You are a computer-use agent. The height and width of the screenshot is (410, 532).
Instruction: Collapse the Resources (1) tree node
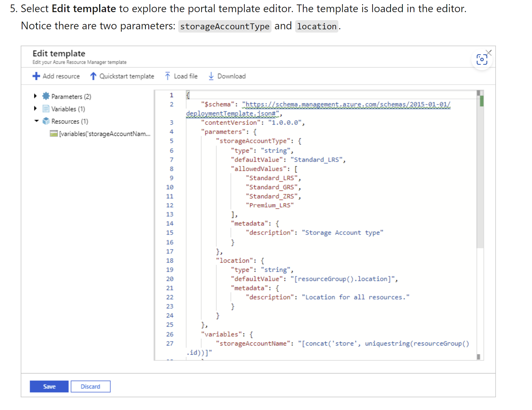coord(37,121)
